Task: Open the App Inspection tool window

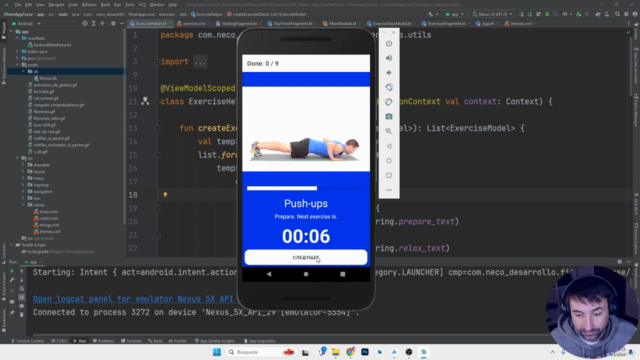Action: point(259,341)
